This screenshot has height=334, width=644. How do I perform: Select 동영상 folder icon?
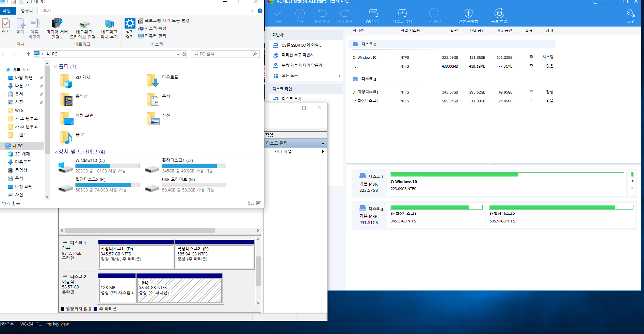tap(66, 100)
